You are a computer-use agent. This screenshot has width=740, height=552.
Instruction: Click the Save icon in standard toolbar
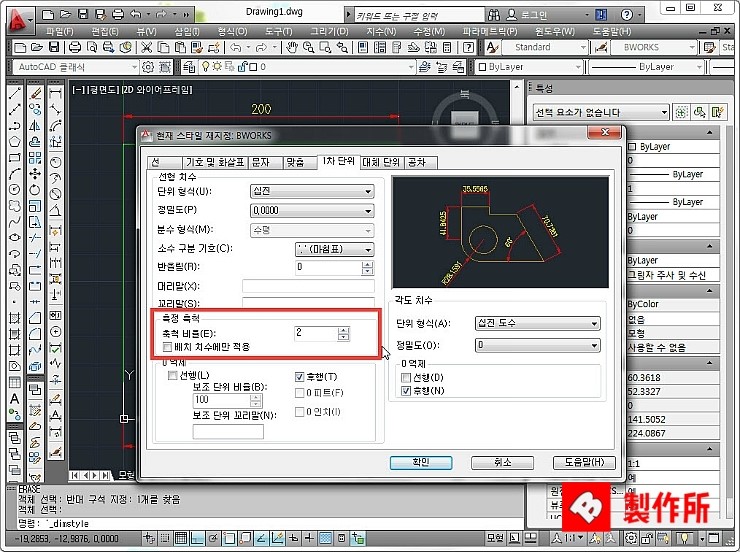coord(54,47)
